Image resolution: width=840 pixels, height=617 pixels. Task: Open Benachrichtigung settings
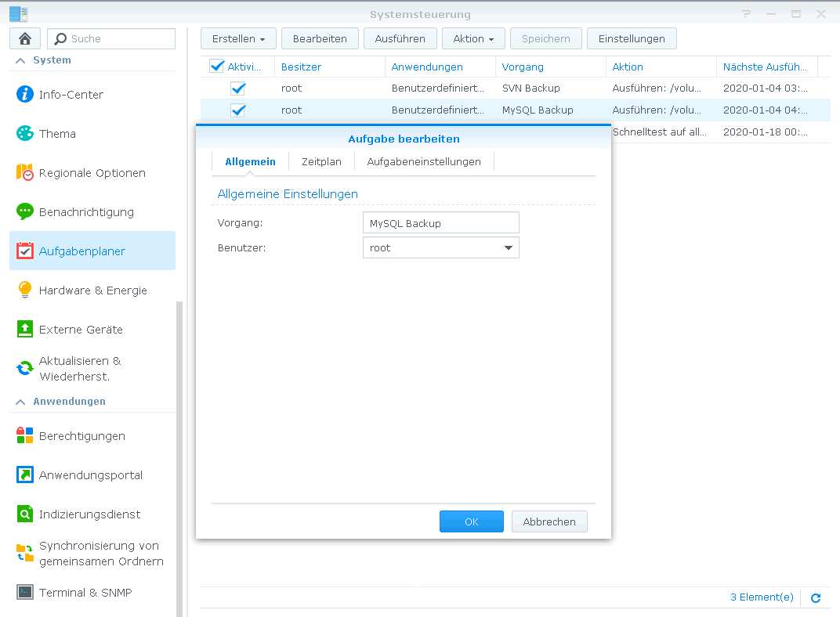(86, 212)
